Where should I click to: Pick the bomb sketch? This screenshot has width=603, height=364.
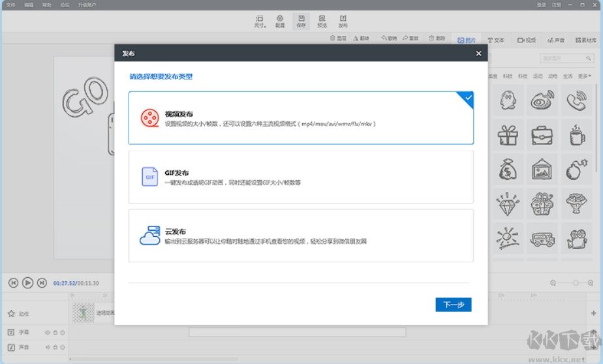coord(576,170)
